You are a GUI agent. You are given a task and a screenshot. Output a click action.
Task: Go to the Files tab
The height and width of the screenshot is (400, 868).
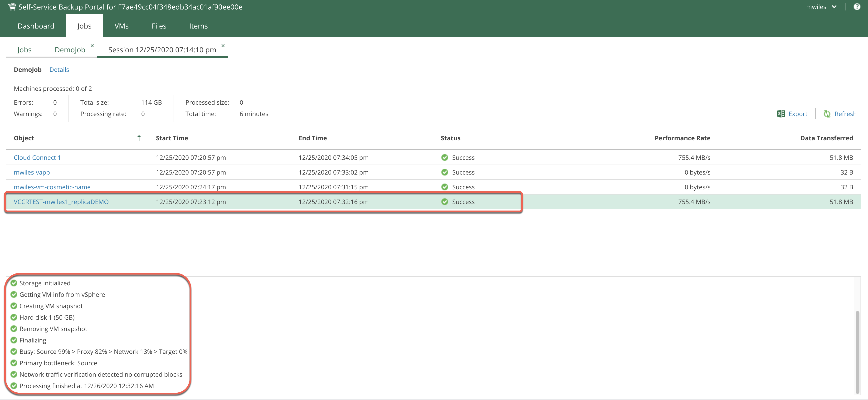tap(159, 26)
